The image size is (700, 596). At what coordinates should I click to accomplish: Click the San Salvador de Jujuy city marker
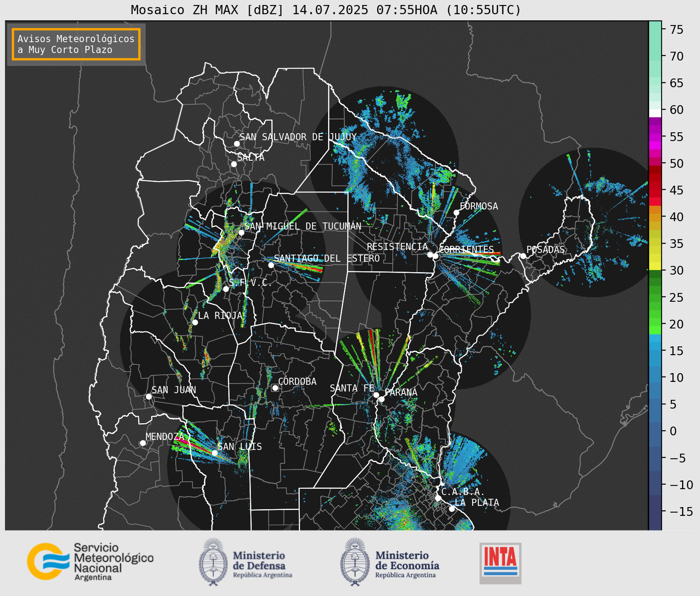point(237,144)
